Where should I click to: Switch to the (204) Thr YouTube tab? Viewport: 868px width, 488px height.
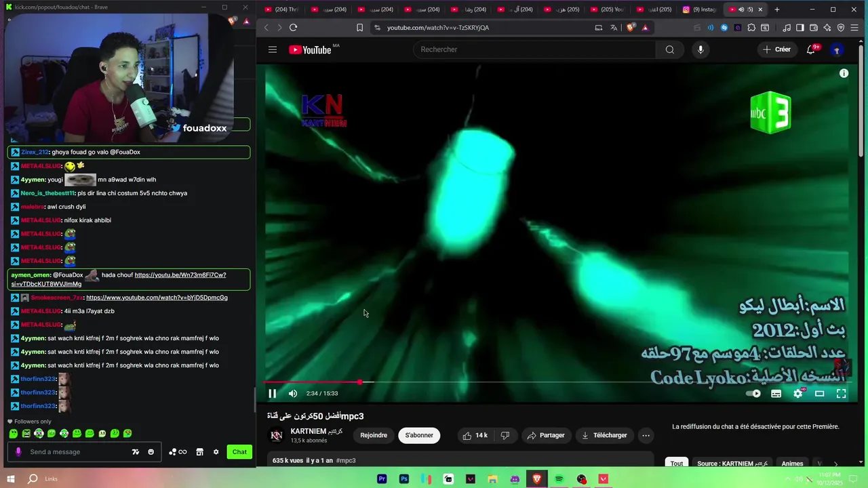(x=281, y=9)
